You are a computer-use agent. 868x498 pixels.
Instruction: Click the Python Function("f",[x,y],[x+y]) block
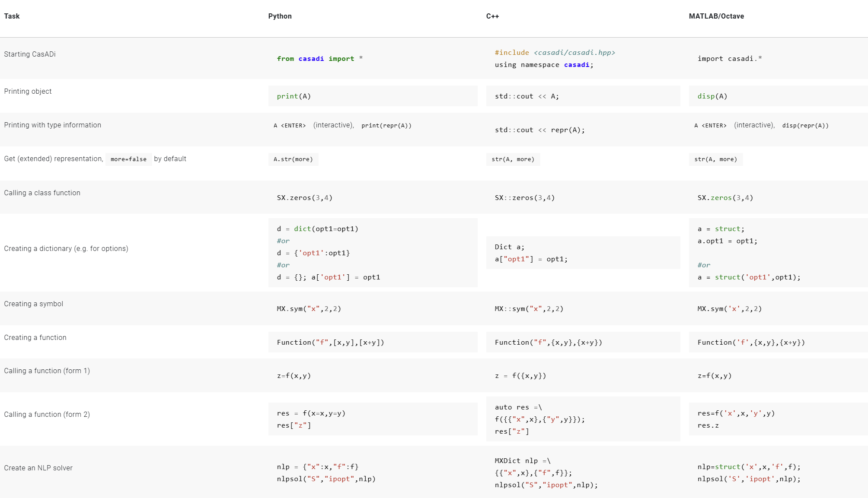click(330, 343)
